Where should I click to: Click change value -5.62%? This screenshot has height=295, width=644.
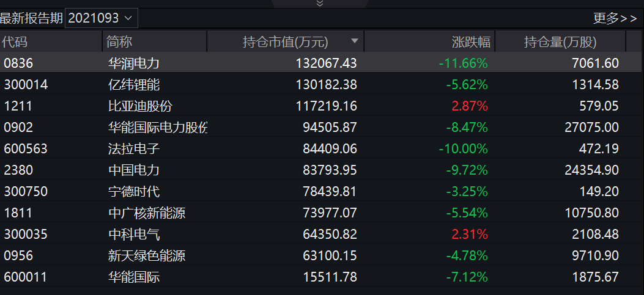[467, 84]
